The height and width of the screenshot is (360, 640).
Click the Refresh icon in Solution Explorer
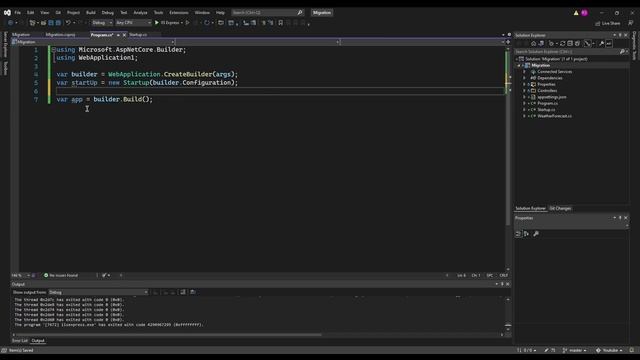tap(562, 43)
